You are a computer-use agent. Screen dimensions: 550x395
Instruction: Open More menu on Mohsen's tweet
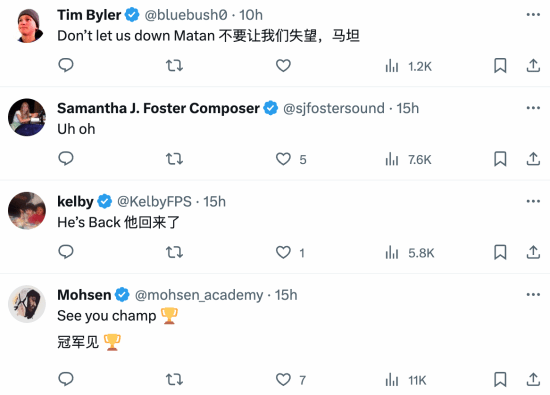coord(533,295)
